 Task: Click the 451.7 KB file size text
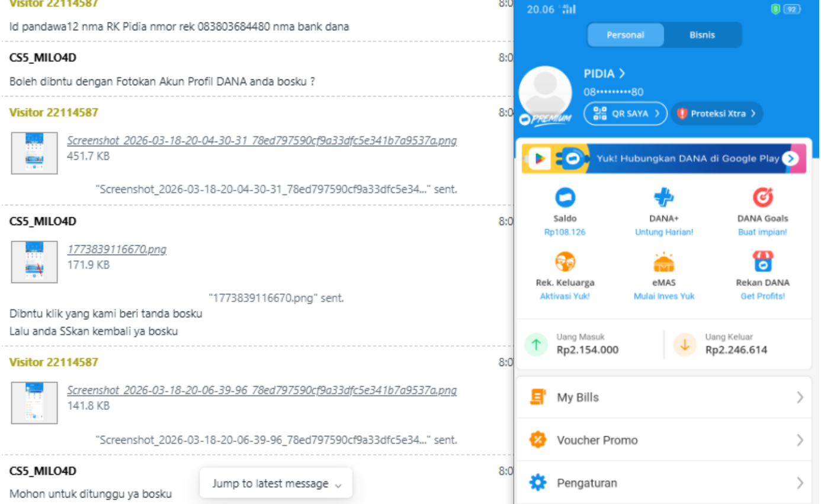point(88,156)
